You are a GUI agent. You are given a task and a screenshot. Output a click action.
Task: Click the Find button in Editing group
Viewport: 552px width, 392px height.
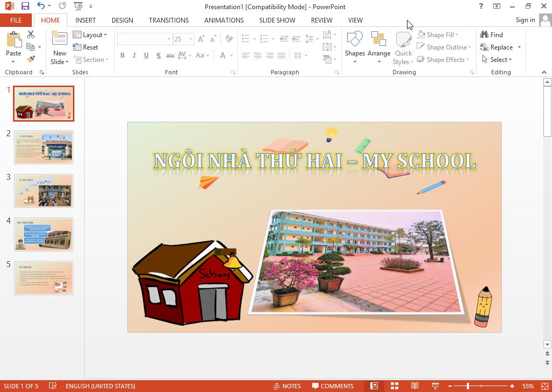click(x=492, y=34)
